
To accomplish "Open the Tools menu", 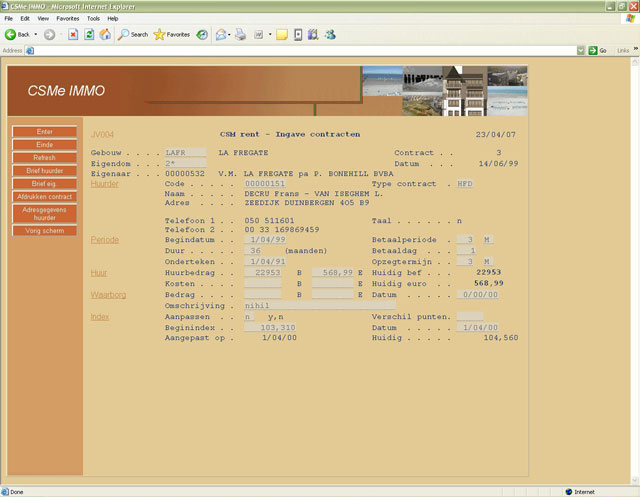I will (x=93, y=18).
